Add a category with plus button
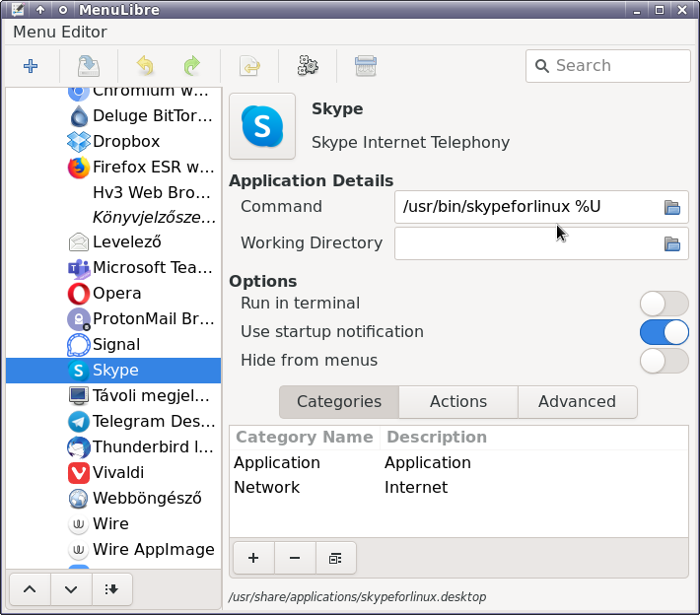 coord(253,558)
